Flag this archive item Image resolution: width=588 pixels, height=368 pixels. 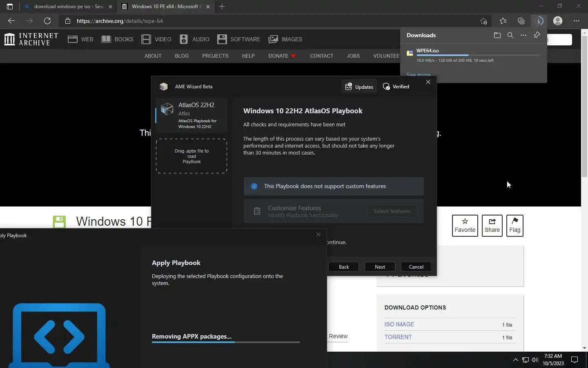[x=515, y=225]
